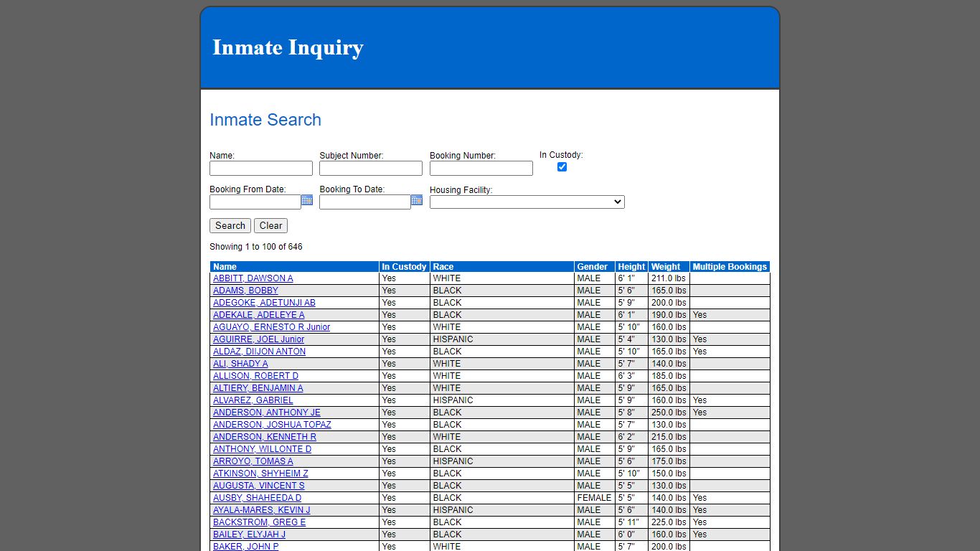980x551 pixels.
Task: Select the 5' 11" height cell
Action: (x=631, y=522)
